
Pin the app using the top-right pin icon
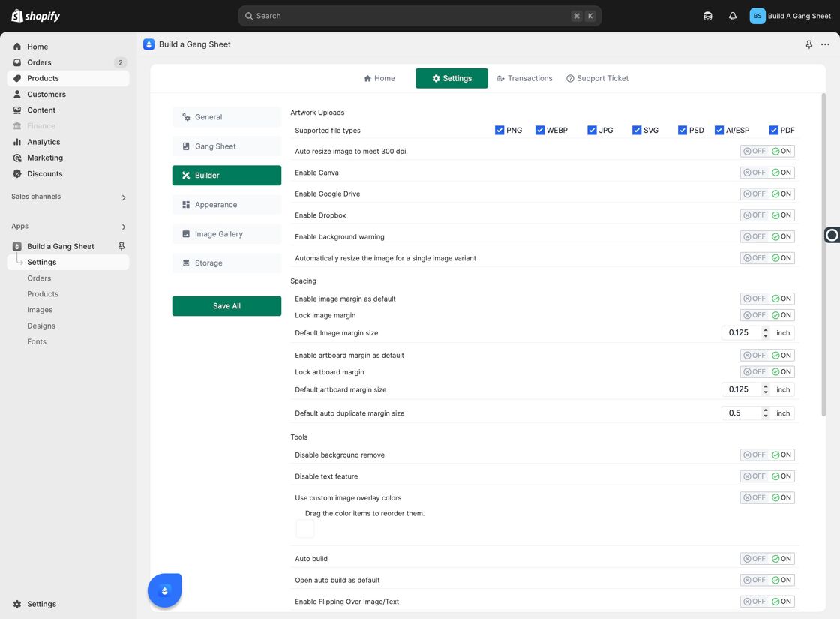pos(809,44)
